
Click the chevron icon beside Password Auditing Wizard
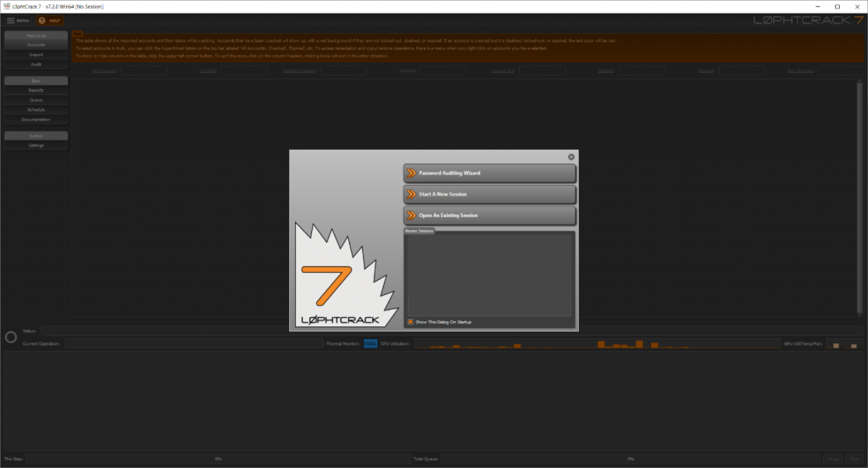click(x=411, y=173)
